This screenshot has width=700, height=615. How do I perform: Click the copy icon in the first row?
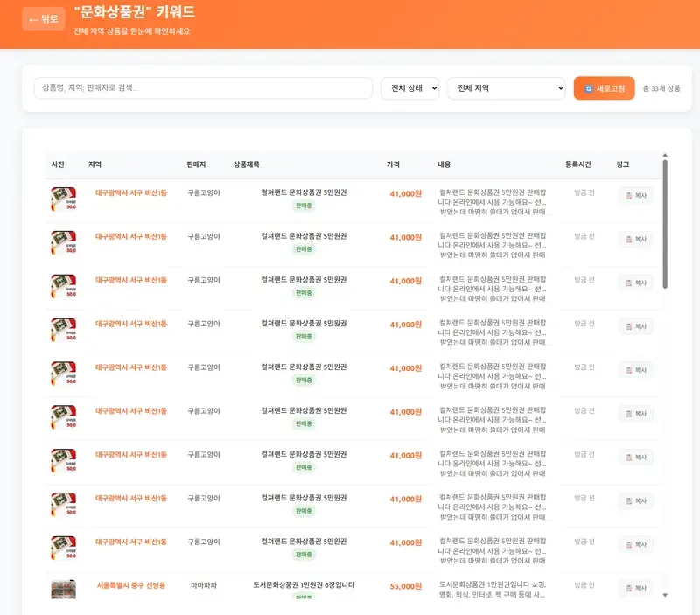(628, 196)
